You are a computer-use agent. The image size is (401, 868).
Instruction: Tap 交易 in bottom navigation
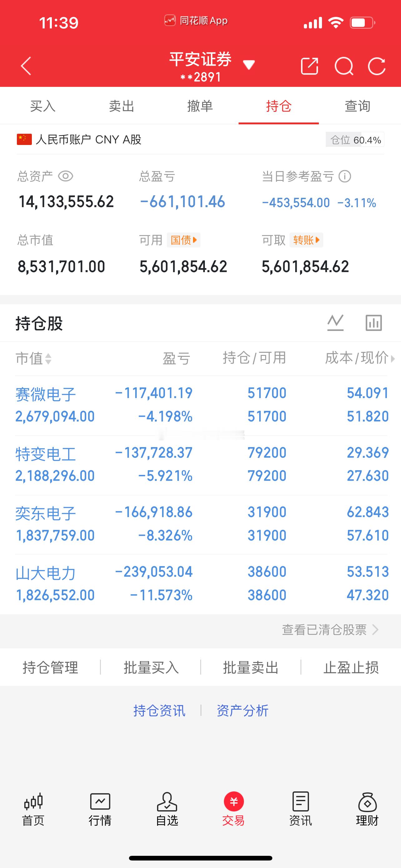tap(234, 809)
